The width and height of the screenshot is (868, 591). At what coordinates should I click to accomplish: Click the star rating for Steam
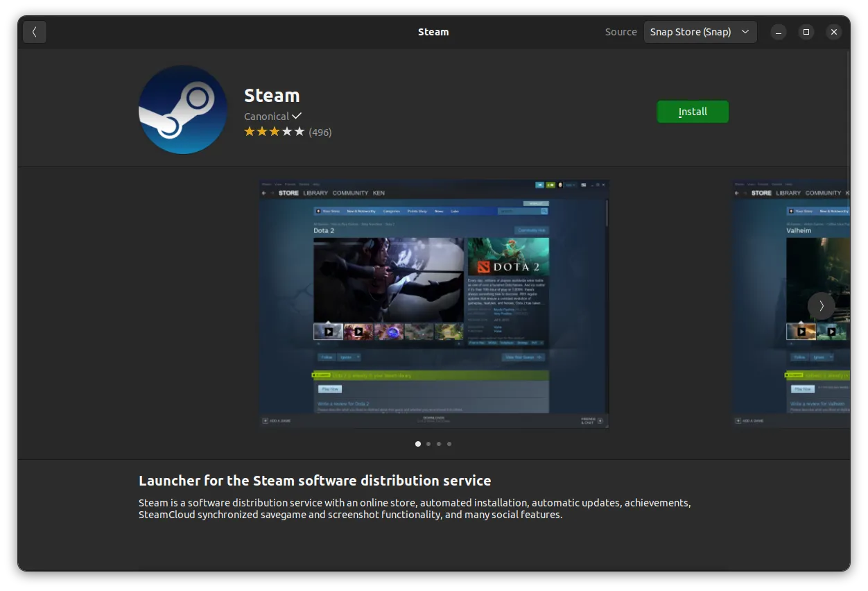coord(274,132)
